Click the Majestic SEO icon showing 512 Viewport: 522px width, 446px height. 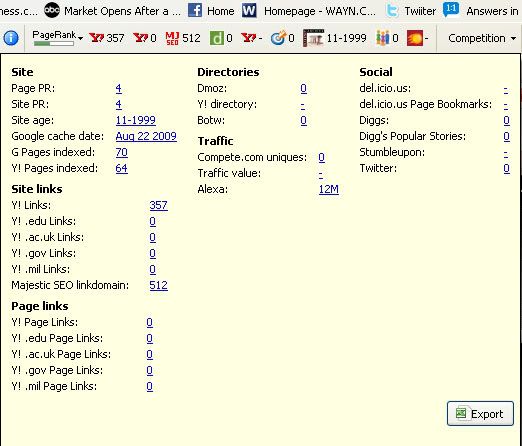click(172, 38)
